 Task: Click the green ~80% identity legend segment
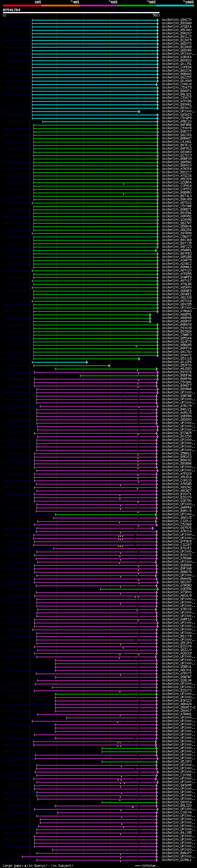pyautogui.click(x=137, y=6)
